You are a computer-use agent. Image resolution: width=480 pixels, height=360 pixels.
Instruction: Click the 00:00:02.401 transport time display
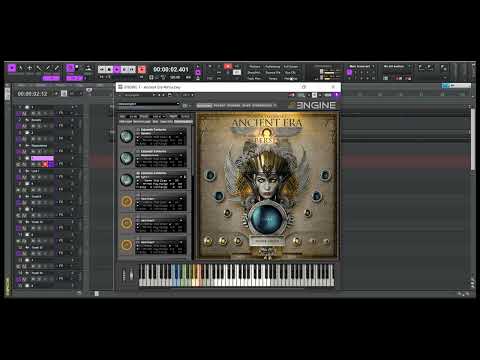[171, 69]
